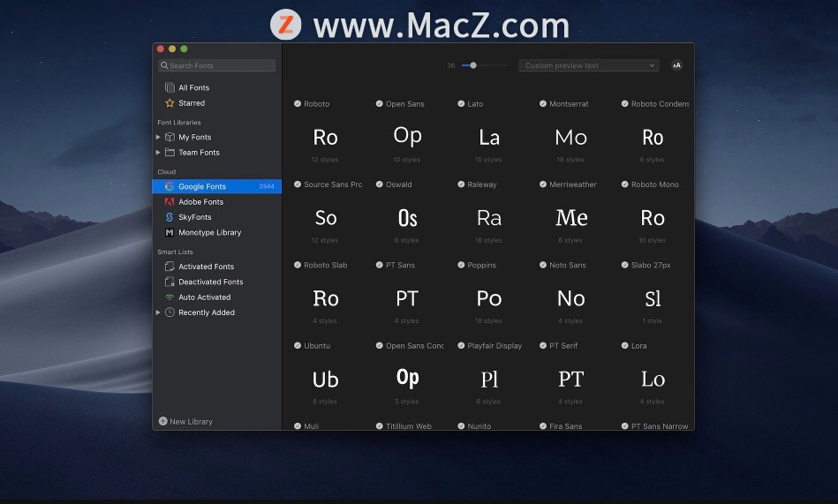
Task: Click the Nunito font name
Action: 479,426
